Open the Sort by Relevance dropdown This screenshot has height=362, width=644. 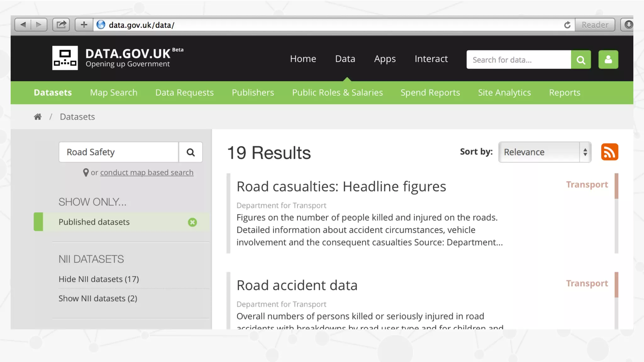[x=539, y=152]
